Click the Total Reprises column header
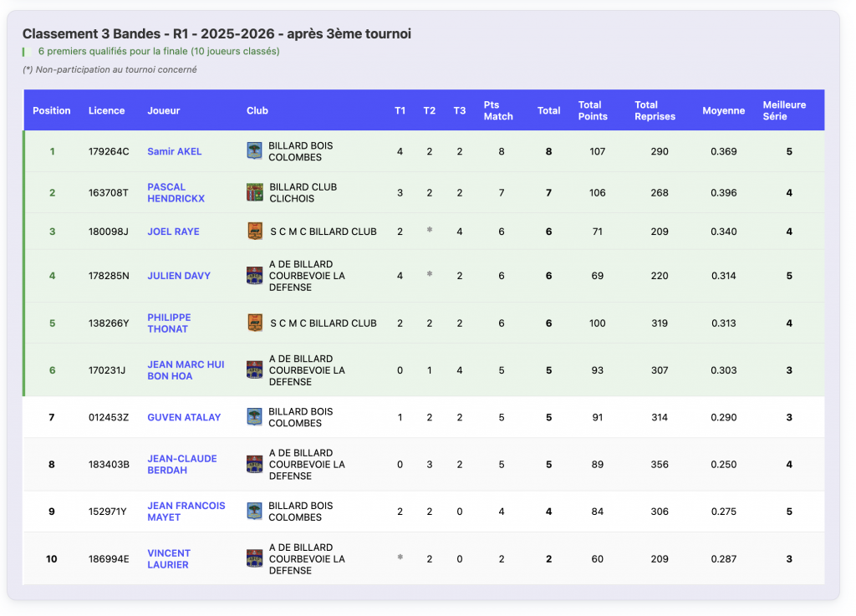Viewport: 856px width, 616px height. click(655, 110)
